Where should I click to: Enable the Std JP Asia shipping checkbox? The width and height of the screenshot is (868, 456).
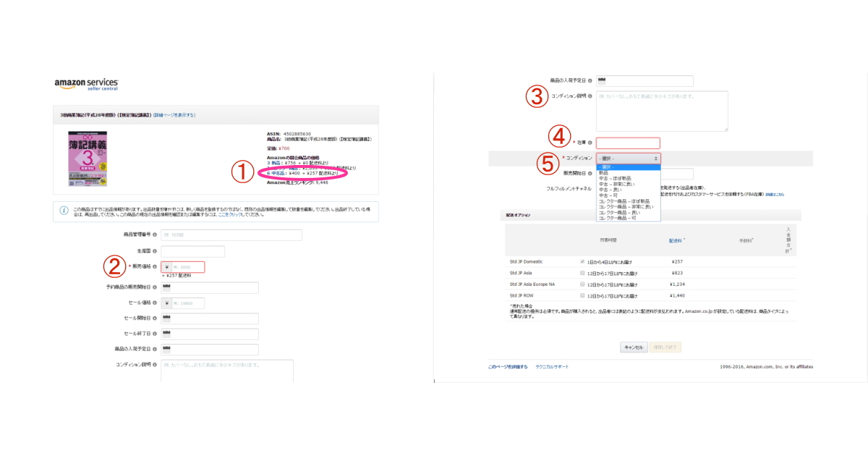(x=582, y=273)
